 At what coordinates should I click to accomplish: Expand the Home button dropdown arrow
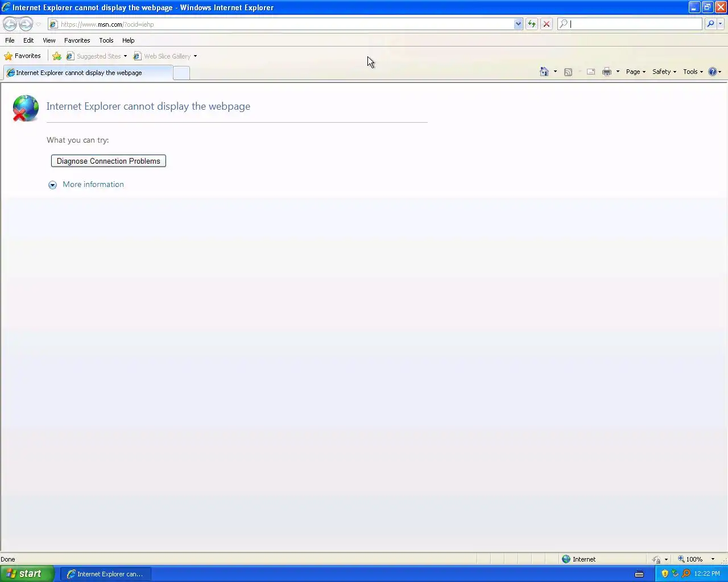(x=555, y=72)
